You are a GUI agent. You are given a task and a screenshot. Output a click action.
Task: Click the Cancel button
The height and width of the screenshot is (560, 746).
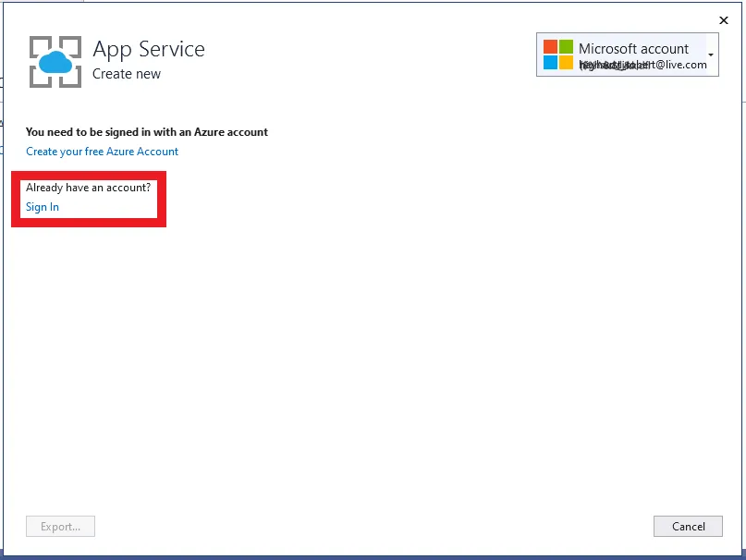click(x=688, y=526)
